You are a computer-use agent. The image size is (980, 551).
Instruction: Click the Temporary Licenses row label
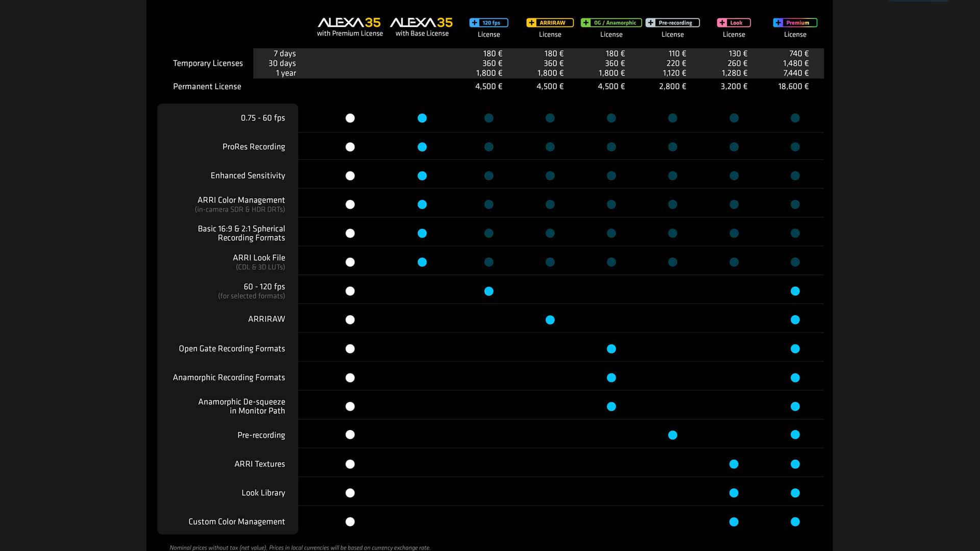[208, 63]
